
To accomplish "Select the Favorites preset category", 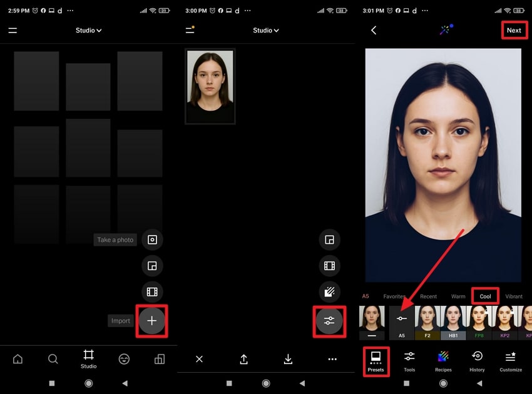I will tap(394, 296).
